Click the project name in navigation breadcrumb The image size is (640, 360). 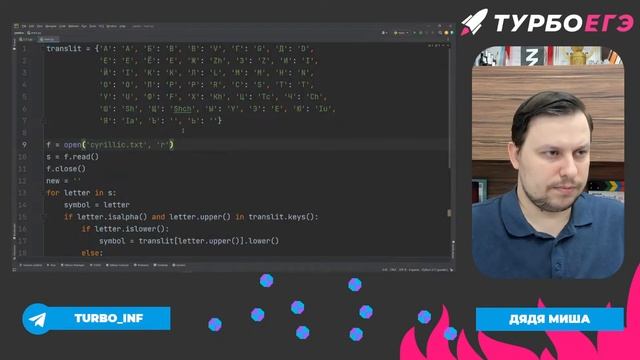tap(18, 33)
